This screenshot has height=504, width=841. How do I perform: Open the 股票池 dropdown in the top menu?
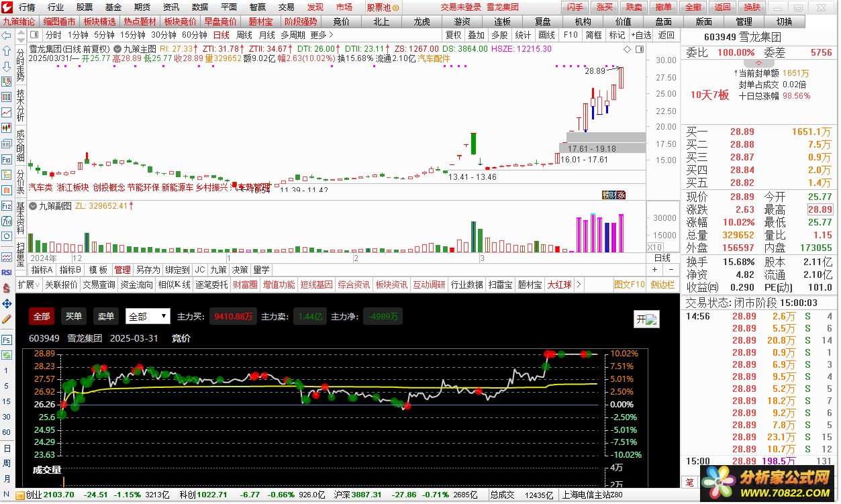[x=384, y=7]
